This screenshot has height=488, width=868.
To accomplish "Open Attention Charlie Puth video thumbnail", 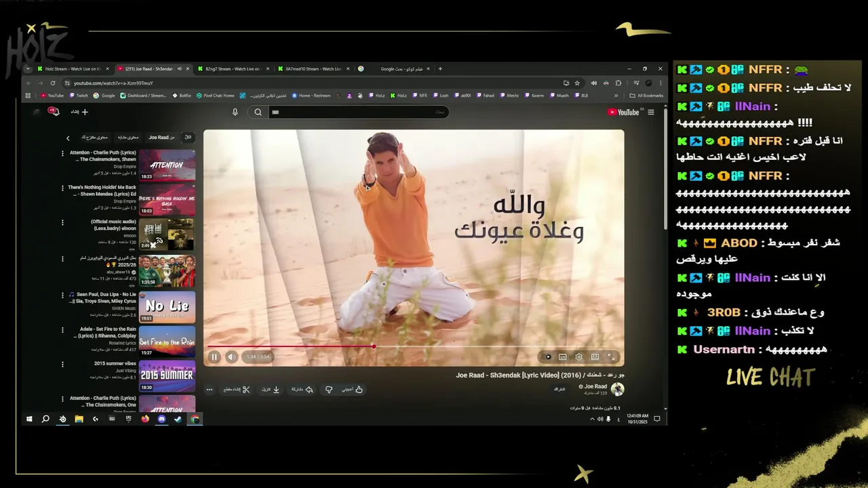I will click(x=167, y=165).
